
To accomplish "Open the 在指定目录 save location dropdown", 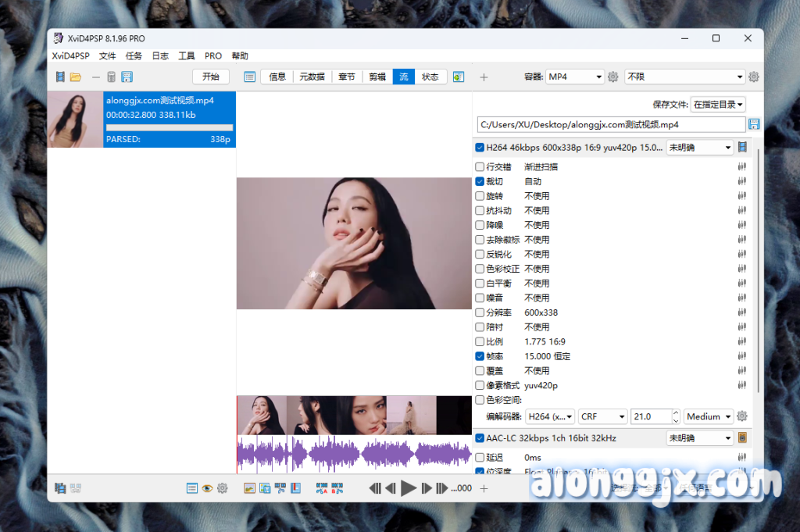I will (x=718, y=104).
